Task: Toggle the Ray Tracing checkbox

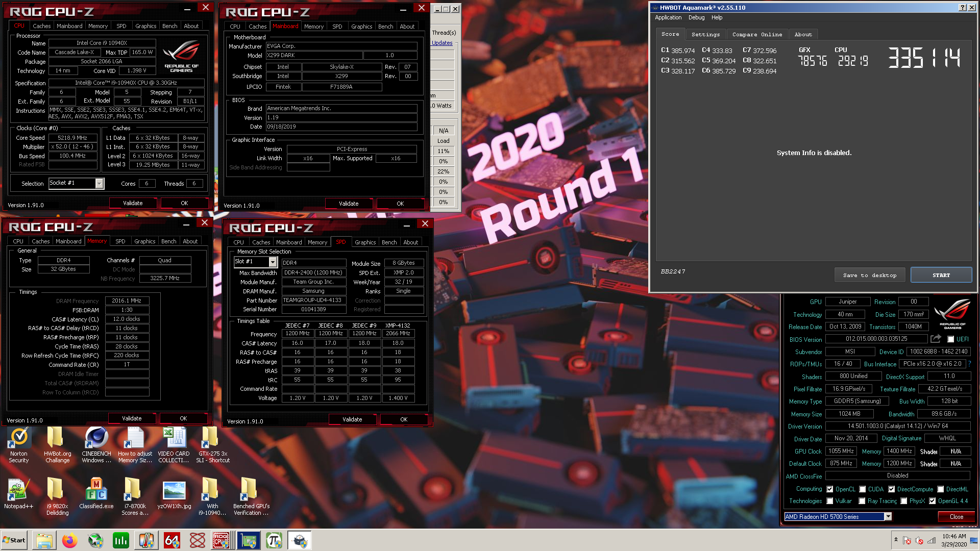Action: coord(862,501)
